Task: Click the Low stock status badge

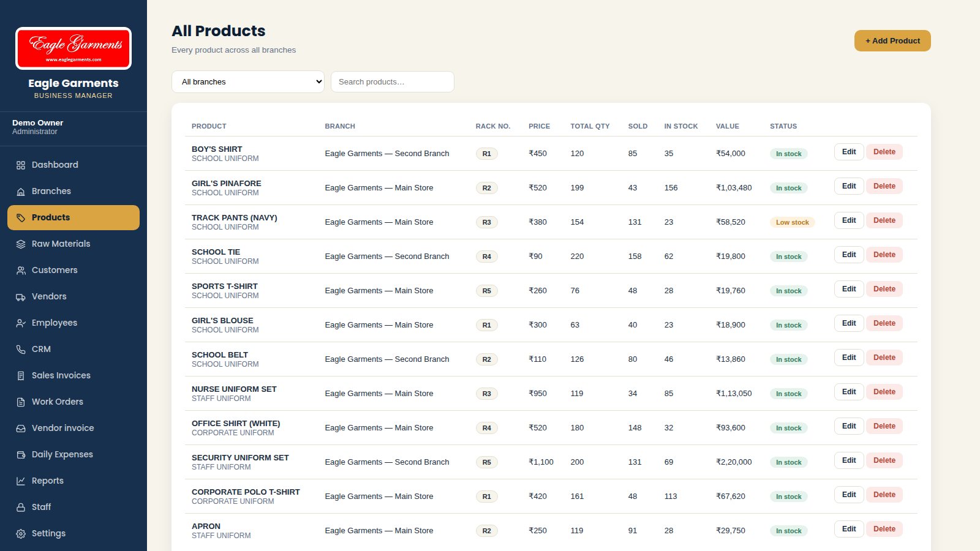Action: pyautogui.click(x=792, y=222)
